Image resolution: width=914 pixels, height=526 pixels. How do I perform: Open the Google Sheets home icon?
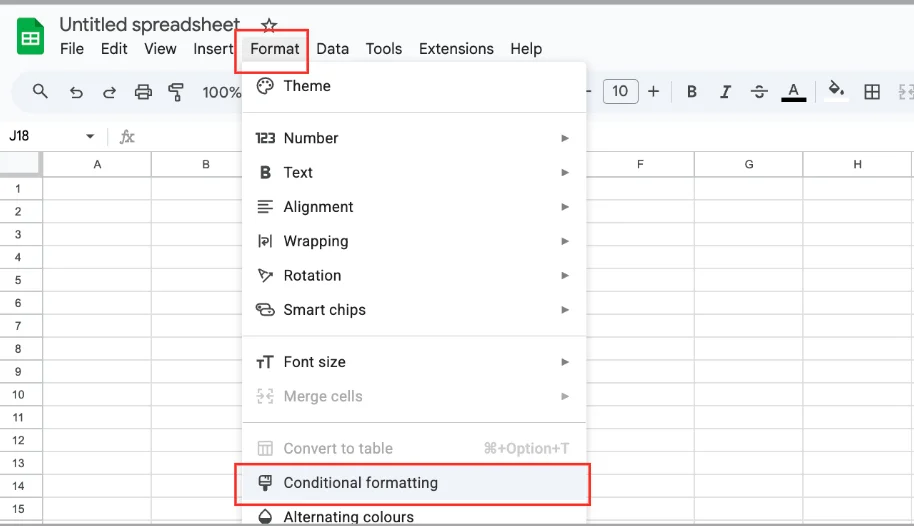click(x=30, y=36)
